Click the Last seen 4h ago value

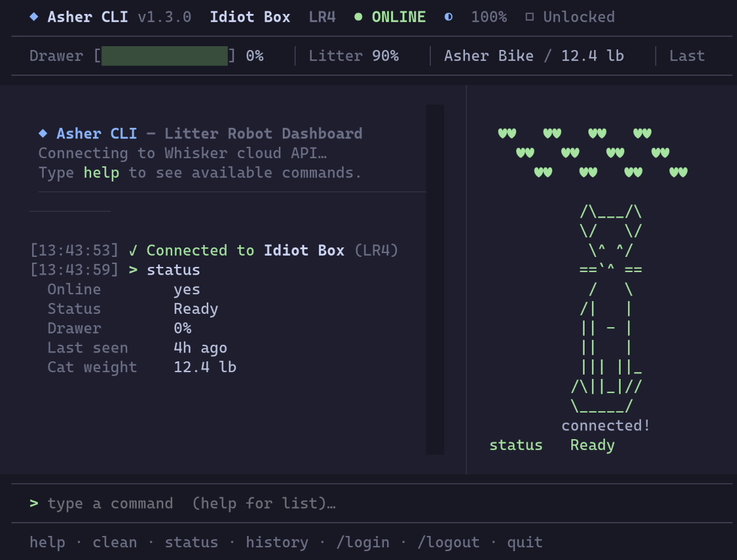(201, 348)
